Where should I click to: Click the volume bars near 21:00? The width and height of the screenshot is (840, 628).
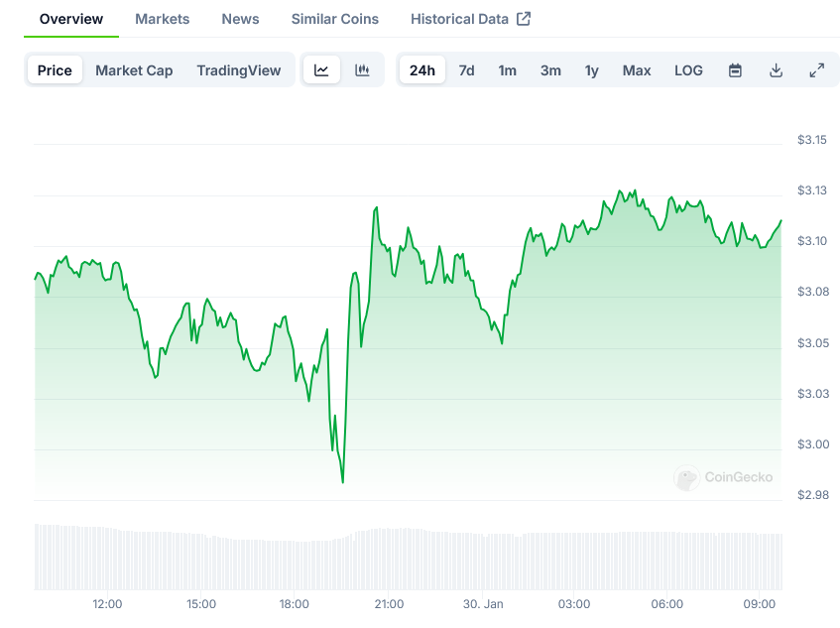click(389, 560)
